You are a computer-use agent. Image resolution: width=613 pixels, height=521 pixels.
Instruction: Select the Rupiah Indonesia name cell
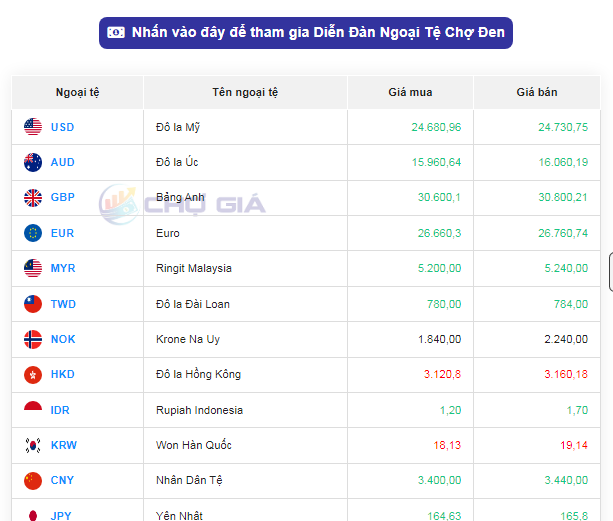(245, 410)
